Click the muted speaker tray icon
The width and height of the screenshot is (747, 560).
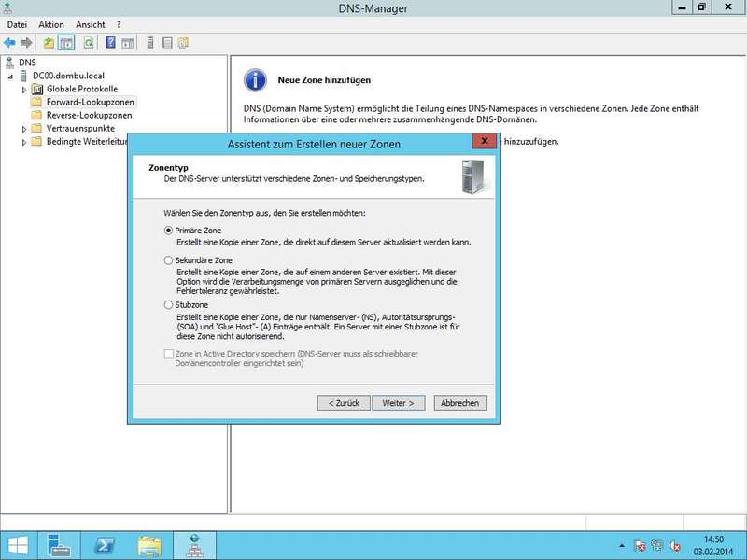(674, 546)
